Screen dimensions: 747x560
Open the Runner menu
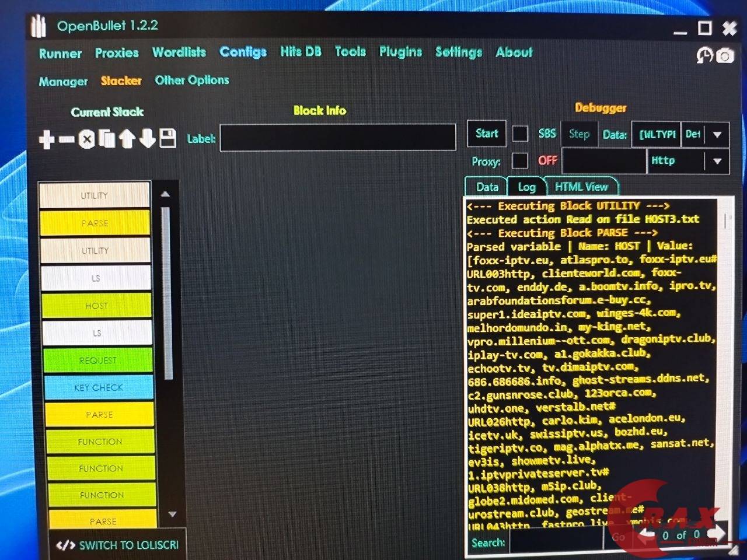tap(60, 54)
